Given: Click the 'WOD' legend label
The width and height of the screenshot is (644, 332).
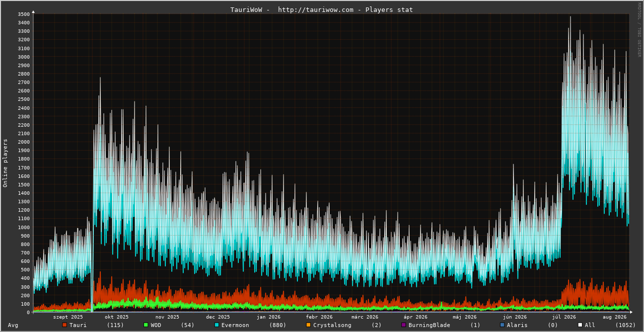Looking at the screenshot, I should tap(156, 325).
